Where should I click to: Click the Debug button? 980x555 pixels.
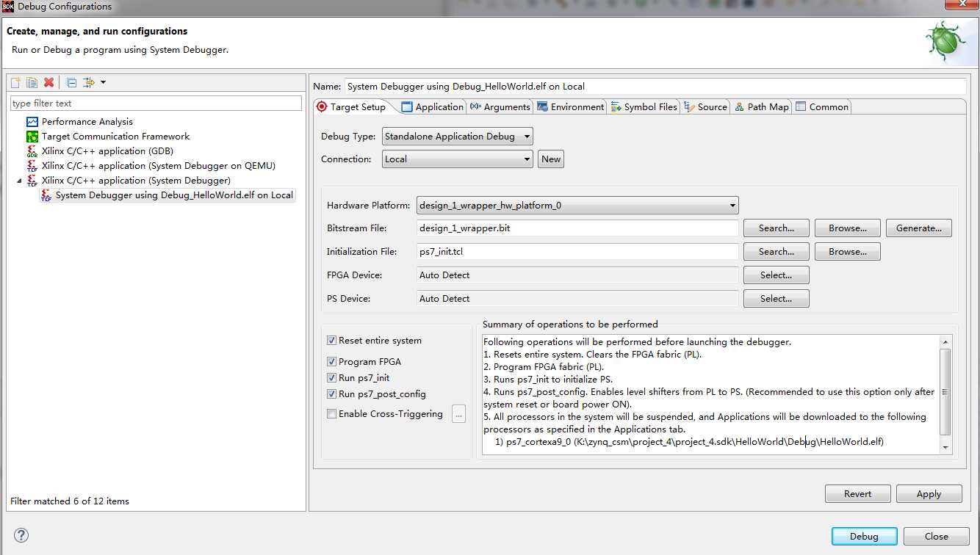tap(865, 537)
